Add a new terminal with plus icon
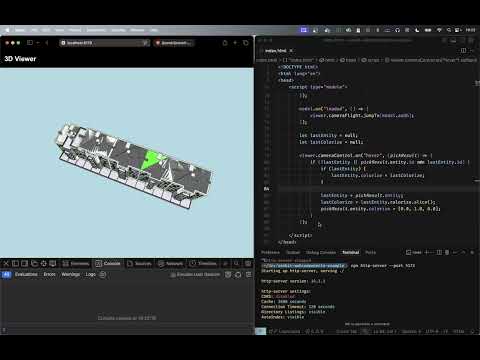Screen dimensions: 480x360 (426, 252)
